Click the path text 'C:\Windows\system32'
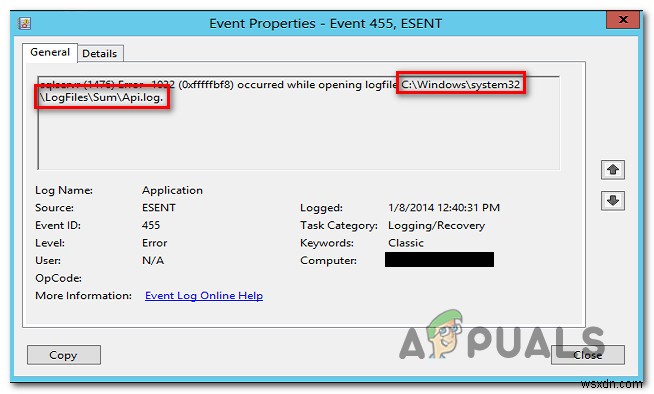Screen dimensions: 654x394 (x=460, y=85)
